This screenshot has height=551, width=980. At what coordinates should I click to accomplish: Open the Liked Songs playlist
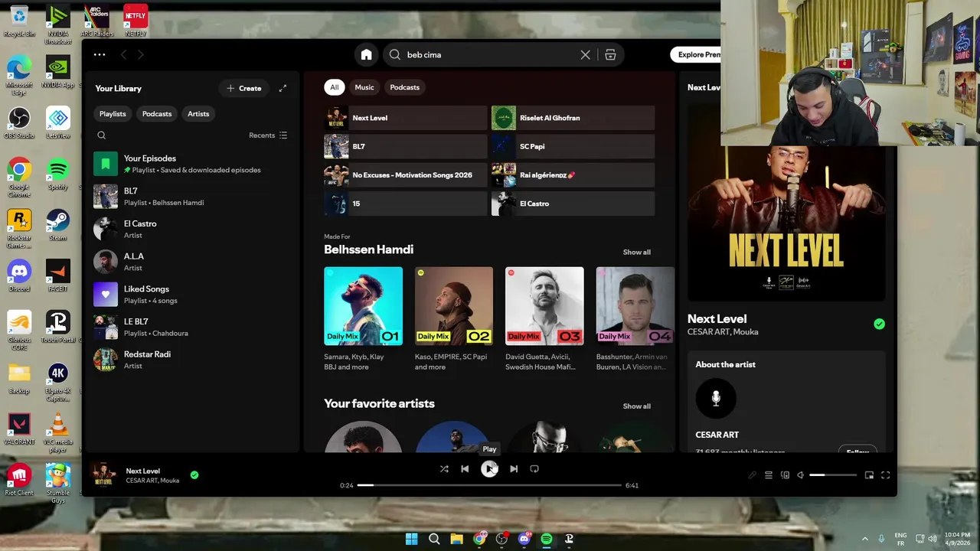point(191,295)
